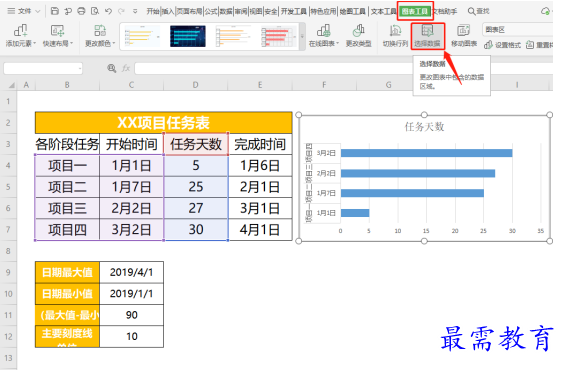
Task: Click 选择数据 (Select Data) icon
Action: (x=428, y=35)
